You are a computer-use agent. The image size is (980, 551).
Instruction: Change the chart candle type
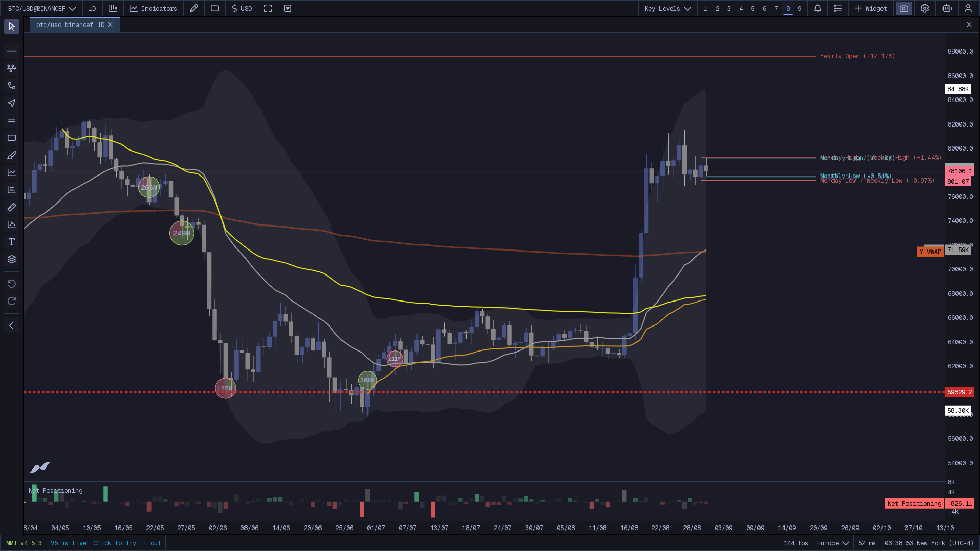point(113,8)
